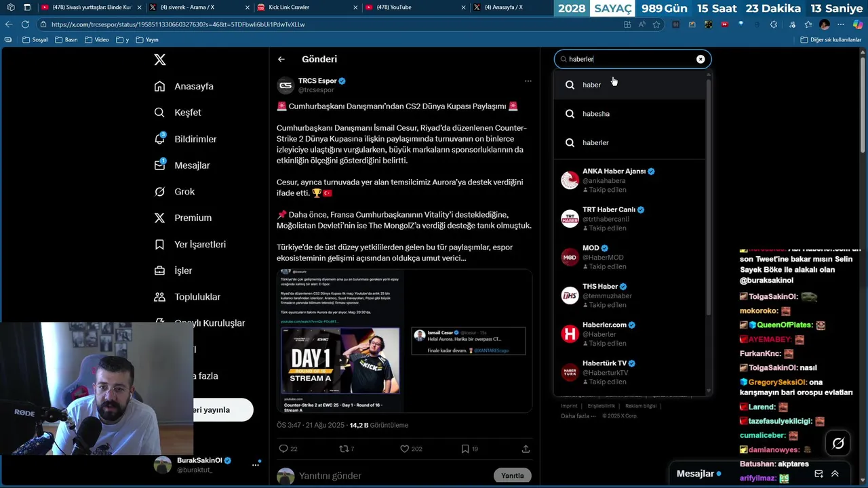Open THS Haber account result
The width and height of the screenshot is (868, 488).
click(630, 296)
